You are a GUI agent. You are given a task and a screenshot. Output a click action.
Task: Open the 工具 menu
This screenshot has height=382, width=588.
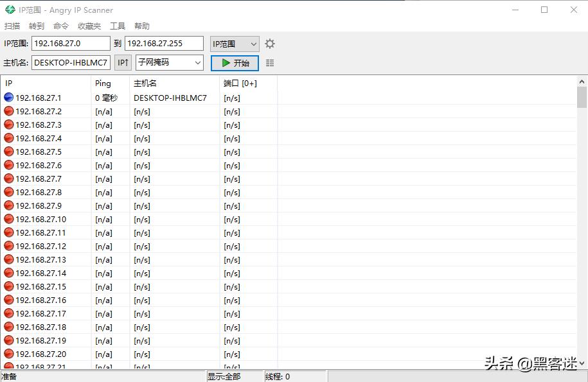click(117, 26)
